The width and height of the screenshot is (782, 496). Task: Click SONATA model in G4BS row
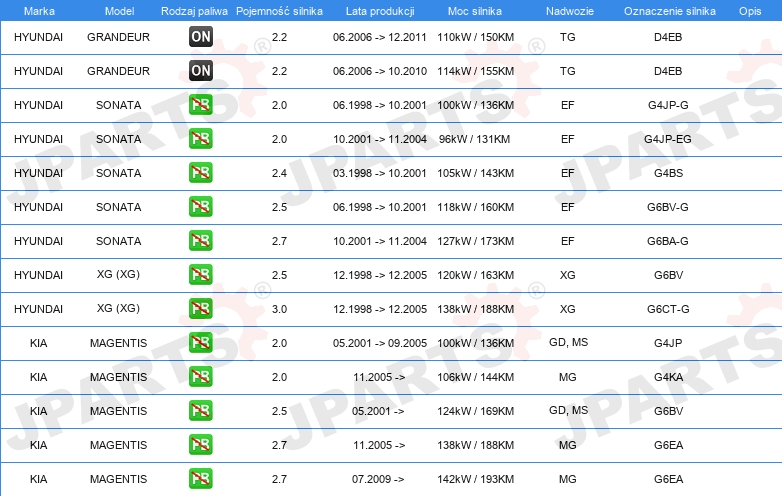[118, 173]
